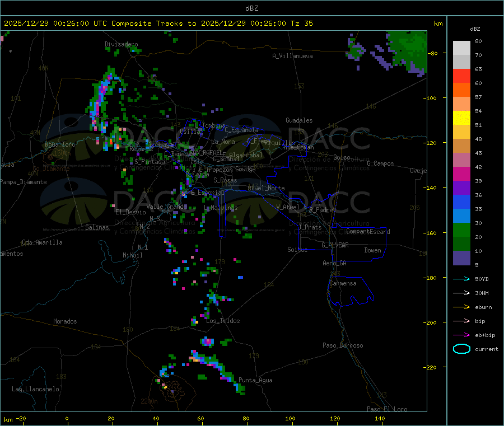Screen dimensions: 504x426
Task: Select the green 20–30 dBZ color swatch
Action: coord(461,230)
